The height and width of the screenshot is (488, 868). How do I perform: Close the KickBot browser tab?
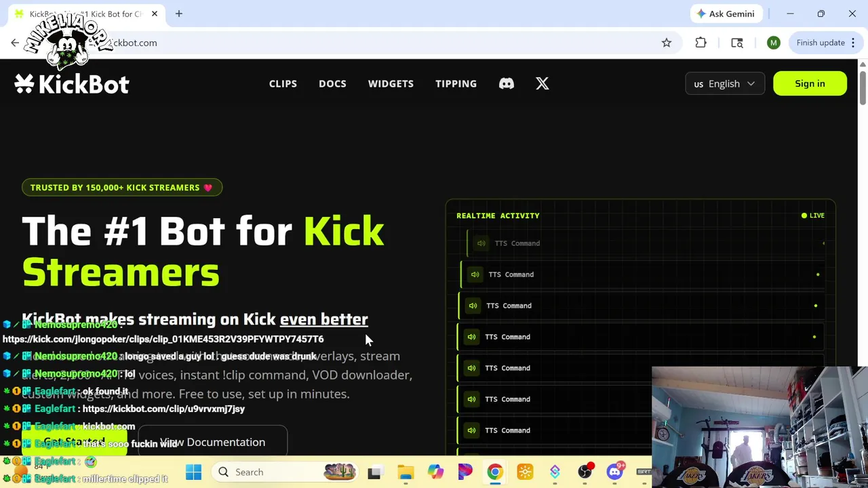155,14
